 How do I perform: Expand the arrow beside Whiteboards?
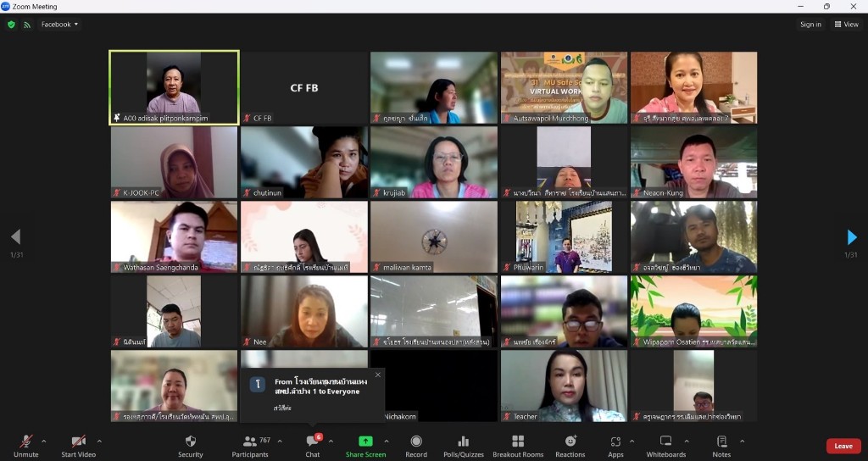(x=687, y=441)
